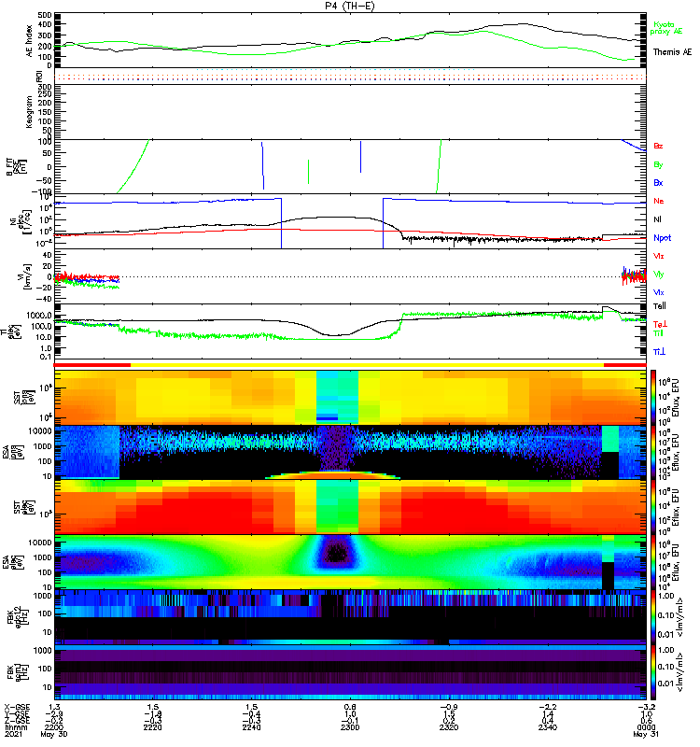The width and height of the screenshot is (700, 747).
Task: Select the Themis AE legend label
Action: click(x=672, y=52)
